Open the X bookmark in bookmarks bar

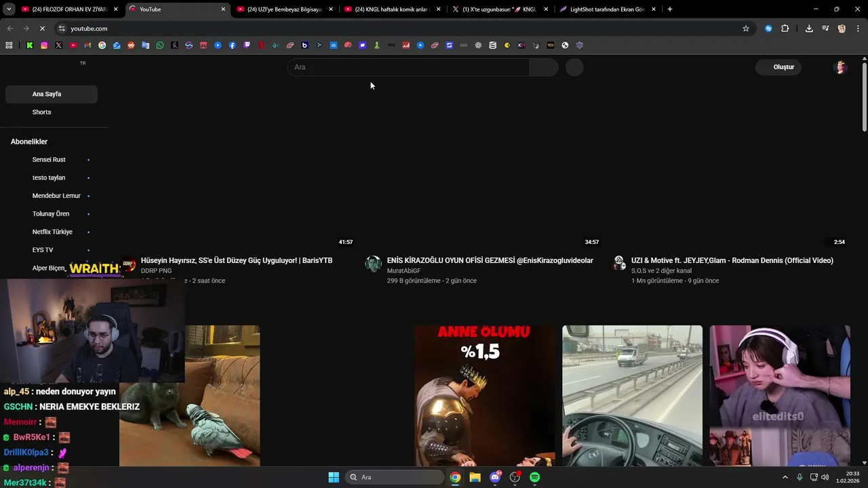(58, 45)
